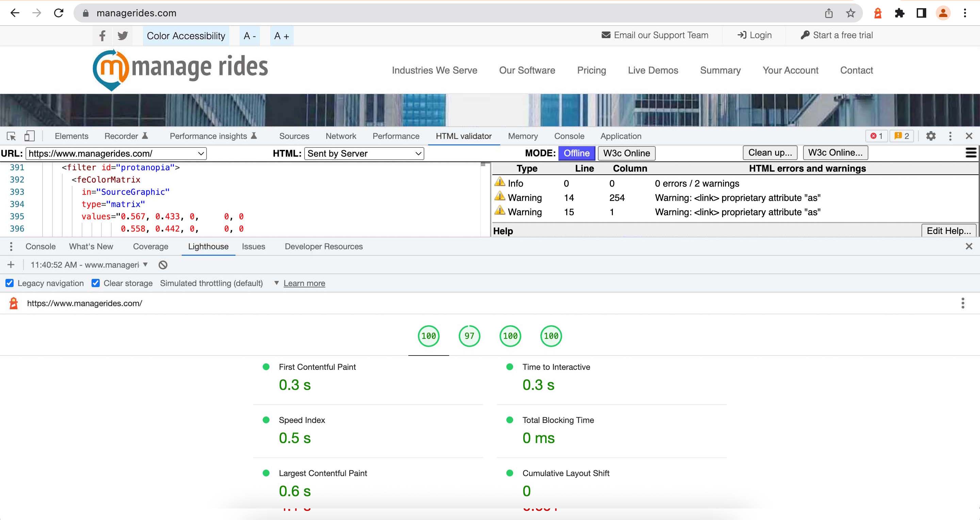The image size is (980, 520).
Task: Open the DevTools three-dot menu
Action: tap(950, 136)
